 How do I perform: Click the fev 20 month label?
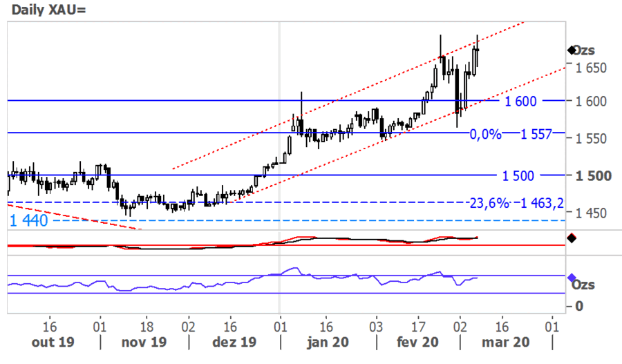point(417,342)
